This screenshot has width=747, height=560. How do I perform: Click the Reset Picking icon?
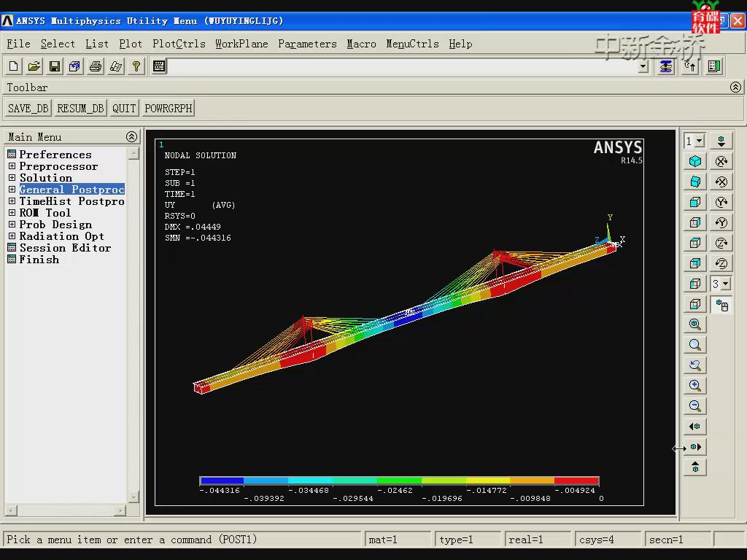pos(690,66)
